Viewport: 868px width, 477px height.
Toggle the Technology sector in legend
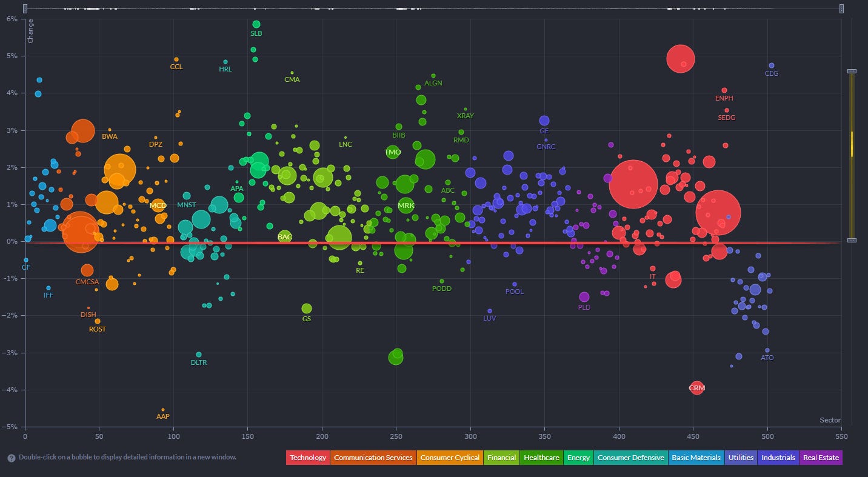pos(307,458)
